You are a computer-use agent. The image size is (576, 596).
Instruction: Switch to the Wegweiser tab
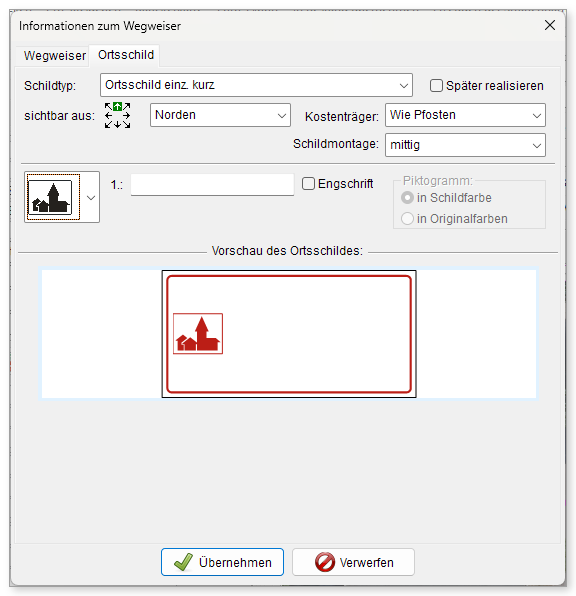pyautogui.click(x=55, y=55)
